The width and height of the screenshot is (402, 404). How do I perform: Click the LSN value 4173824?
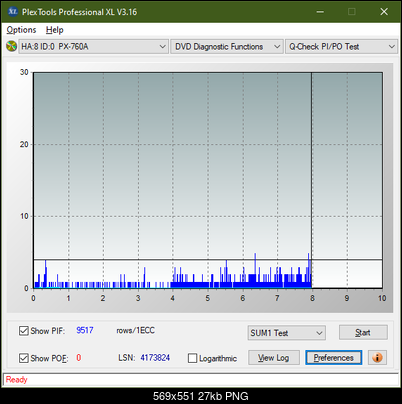pos(155,358)
